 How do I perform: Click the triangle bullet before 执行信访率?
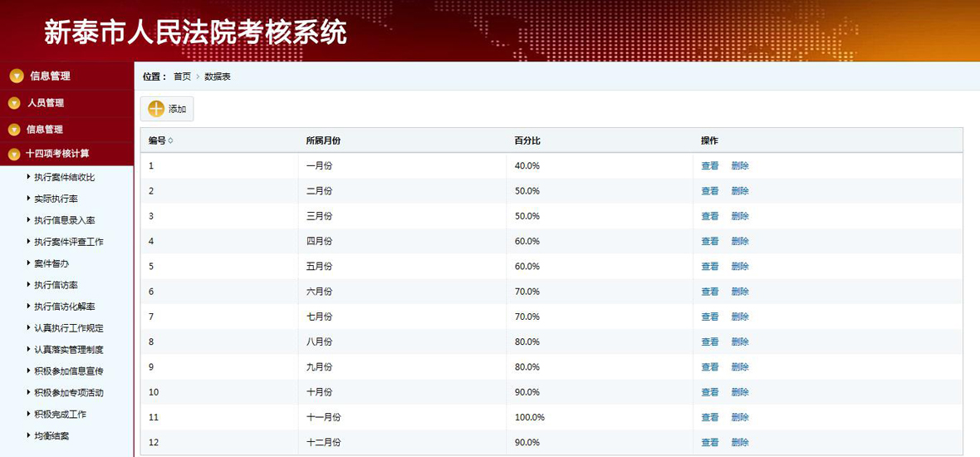[x=28, y=284]
